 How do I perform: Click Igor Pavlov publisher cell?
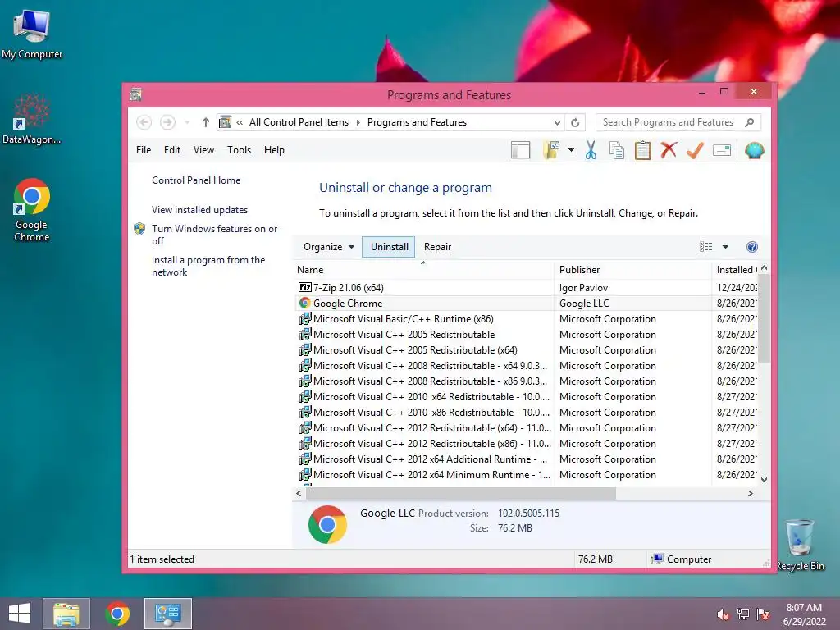pos(583,288)
